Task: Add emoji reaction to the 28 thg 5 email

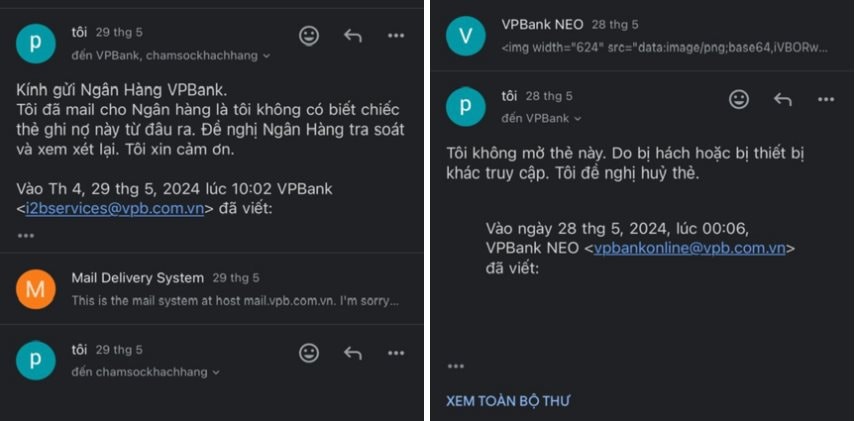Action: pyautogui.click(x=739, y=99)
